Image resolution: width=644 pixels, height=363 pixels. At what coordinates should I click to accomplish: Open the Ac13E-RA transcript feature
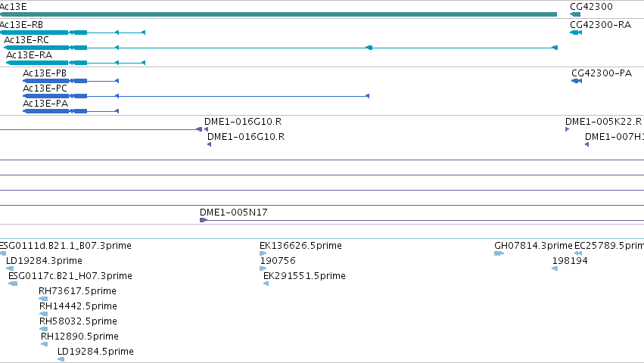[76, 63]
